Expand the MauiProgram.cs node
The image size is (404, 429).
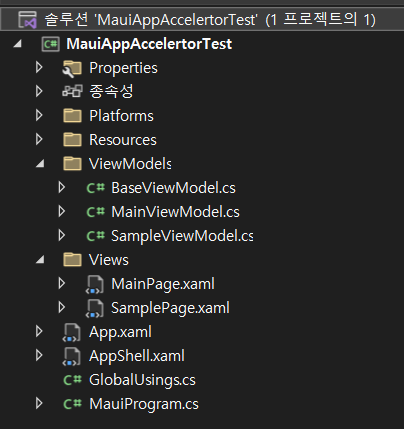(39, 403)
